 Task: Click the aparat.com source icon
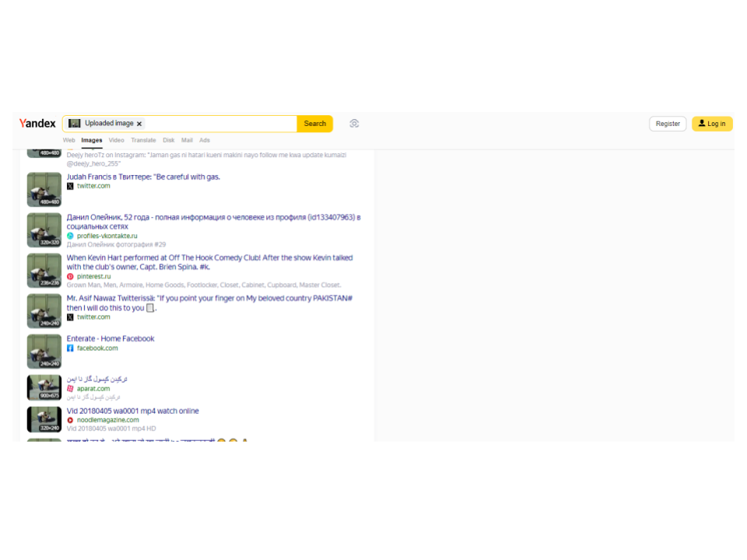[70, 389]
